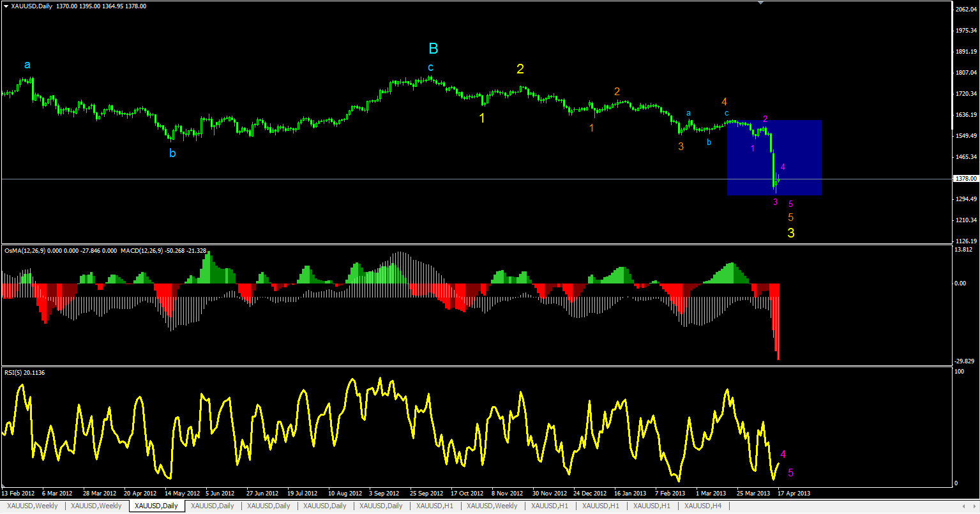Click the -29.829 MACD scale value
This screenshot has height=514, width=980.
point(965,361)
